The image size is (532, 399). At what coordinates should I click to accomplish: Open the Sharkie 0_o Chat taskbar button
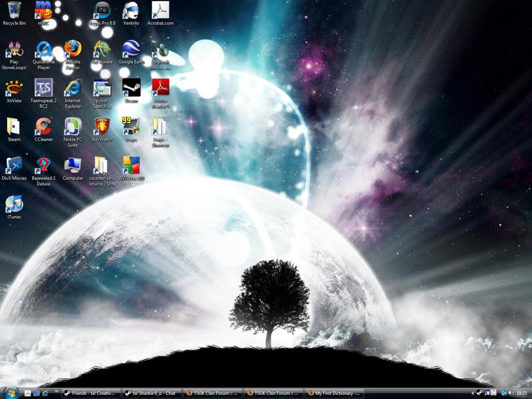(151, 393)
